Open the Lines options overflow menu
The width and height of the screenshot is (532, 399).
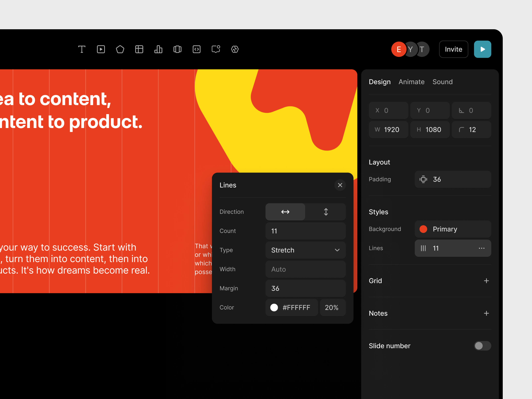coord(482,248)
